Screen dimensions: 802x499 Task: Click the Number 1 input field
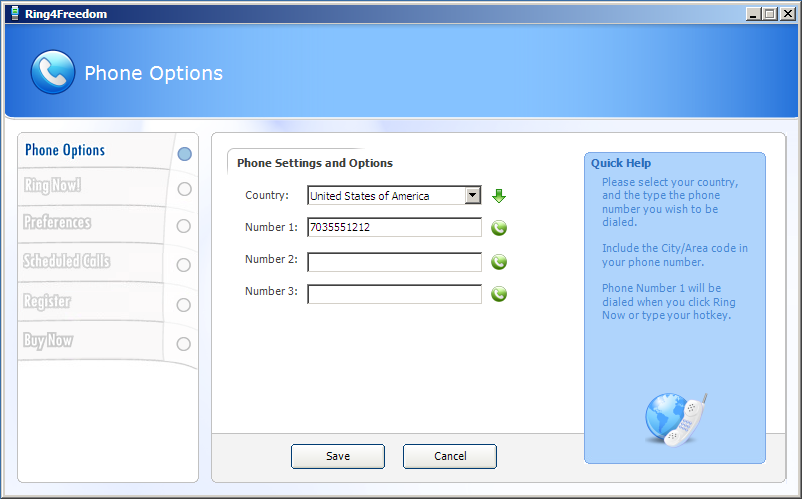pyautogui.click(x=394, y=228)
